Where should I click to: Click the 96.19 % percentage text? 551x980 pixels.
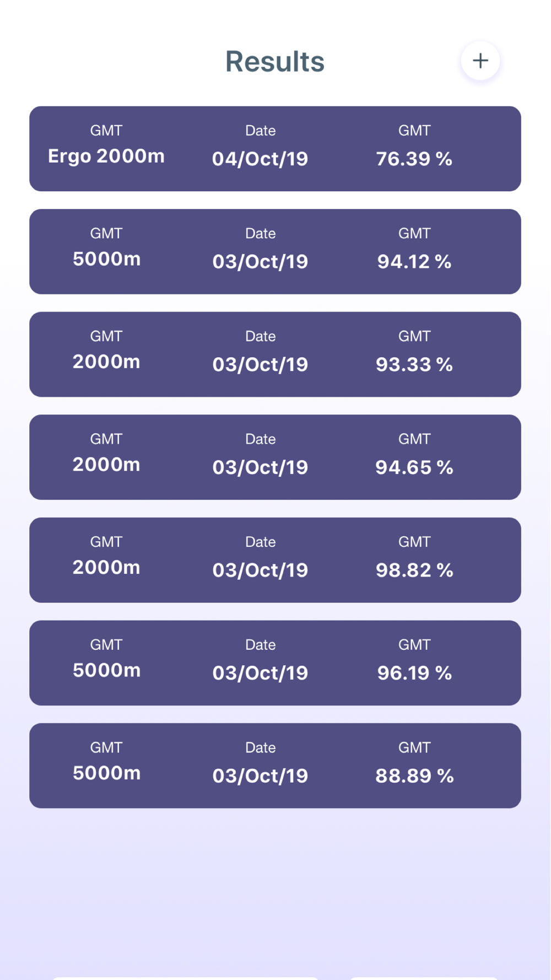[x=414, y=672]
